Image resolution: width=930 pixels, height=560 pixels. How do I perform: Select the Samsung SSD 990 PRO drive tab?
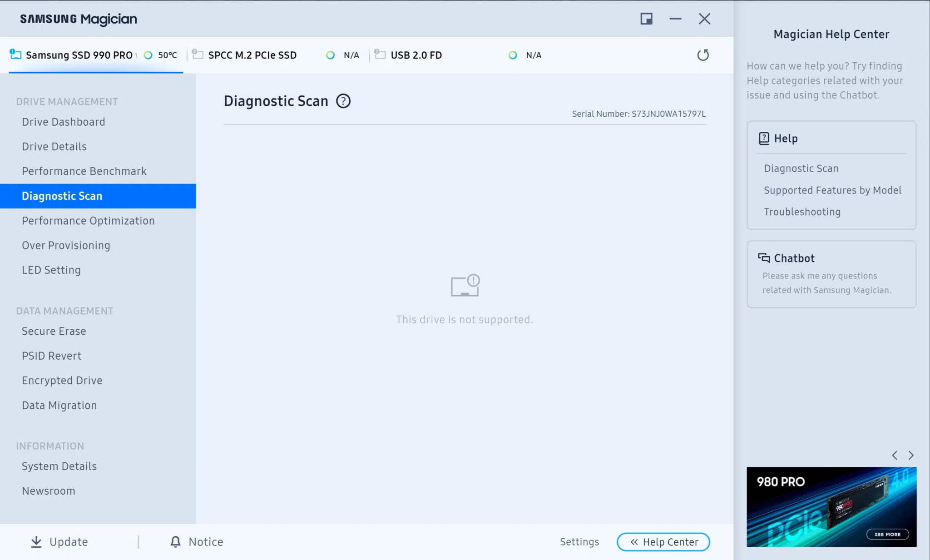[x=96, y=55]
